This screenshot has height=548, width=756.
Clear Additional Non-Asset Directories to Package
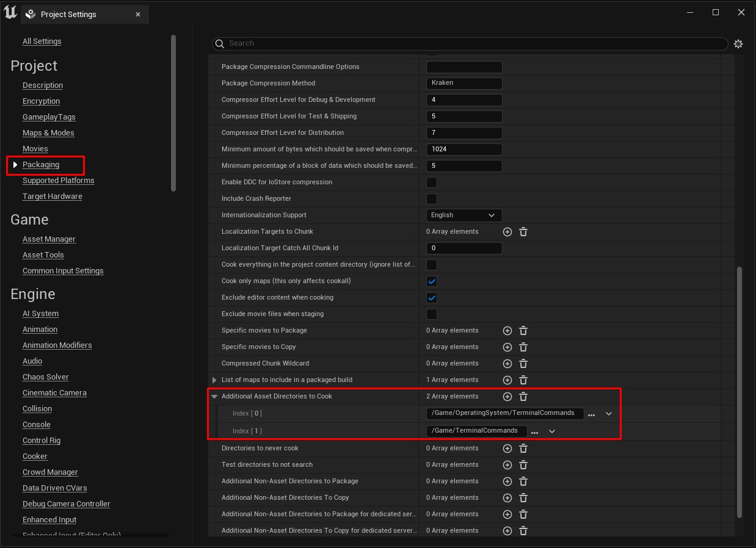click(x=523, y=481)
